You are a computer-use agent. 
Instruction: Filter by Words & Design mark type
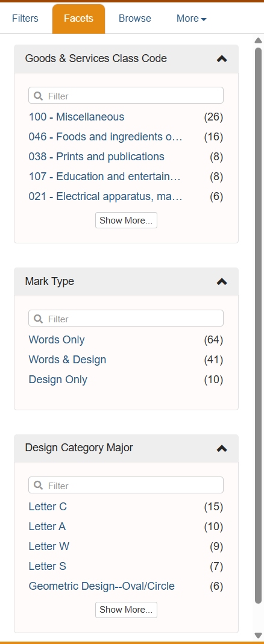[68, 360]
